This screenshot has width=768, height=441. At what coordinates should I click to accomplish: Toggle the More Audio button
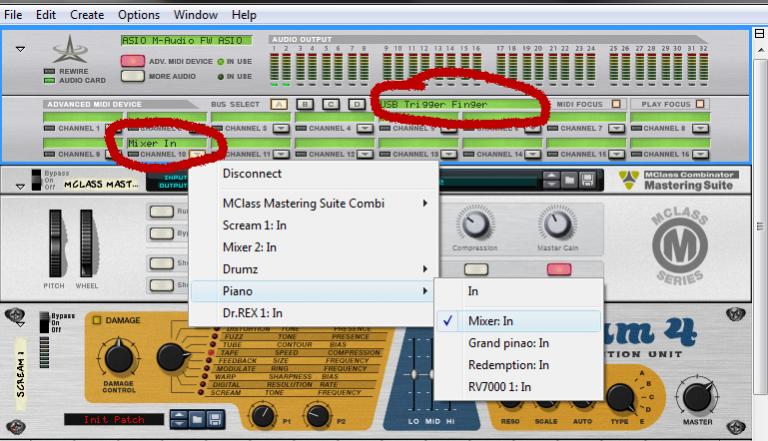tap(133, 76)
